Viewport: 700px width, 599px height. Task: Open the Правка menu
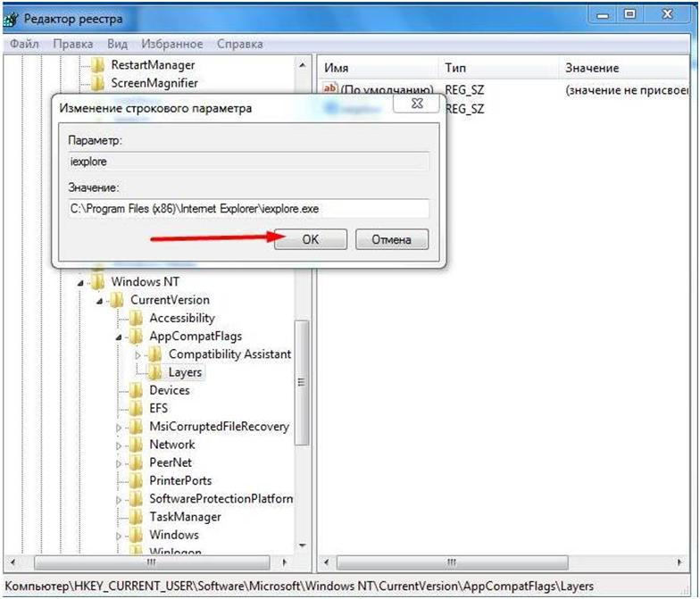click(x=73, y=44)
